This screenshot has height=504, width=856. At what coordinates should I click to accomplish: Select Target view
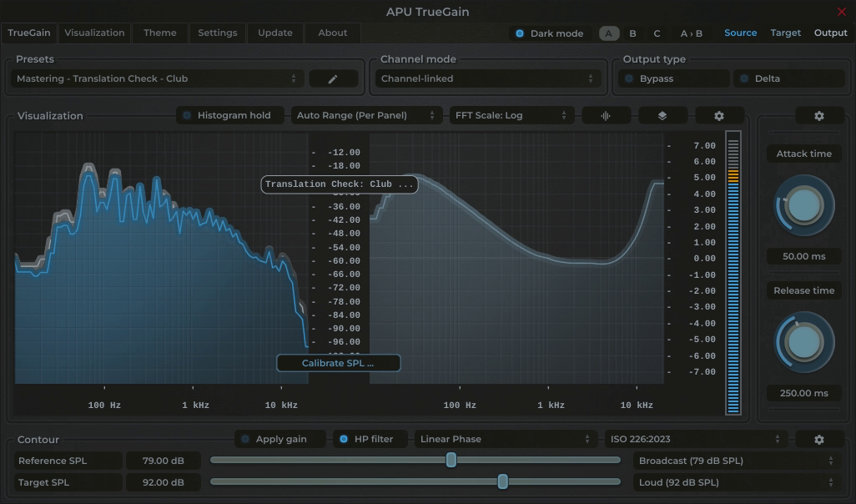[786, 33]
